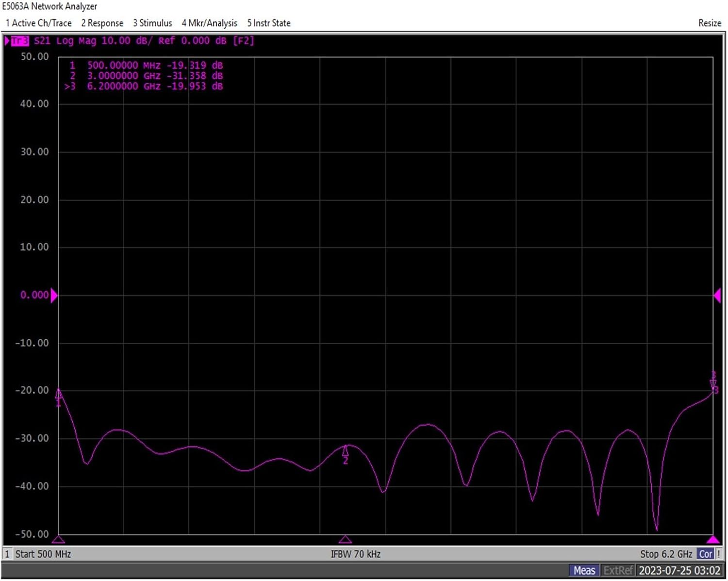
Task: Click the bottom-axis marker 3 position triangle
Action: (x=712, y=539)
